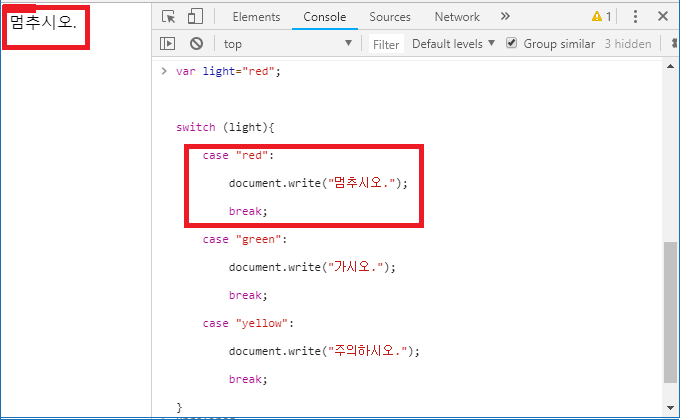This screenshot has height=420, width=680.
Task: Click the console scrollbar up arrow
Action: pyautogui.click(x=670, y=66)
